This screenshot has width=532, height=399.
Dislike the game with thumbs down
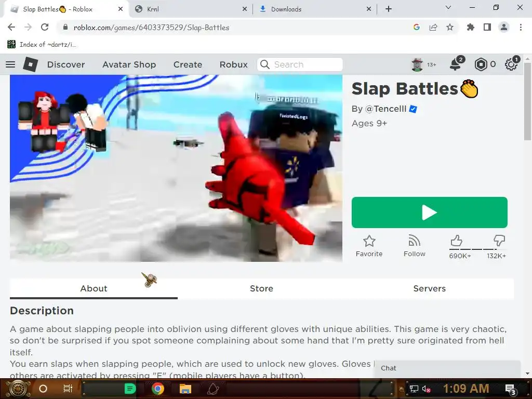click(499, 241)
